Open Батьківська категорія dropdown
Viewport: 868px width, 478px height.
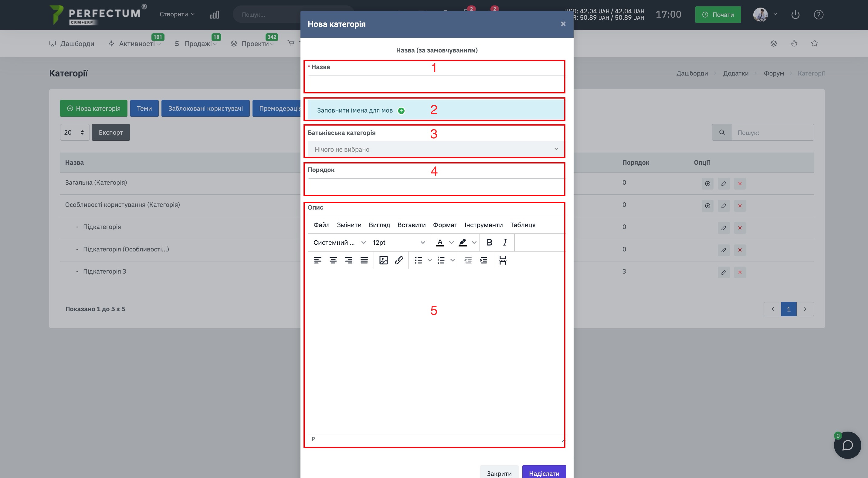click(x=436, y=149)
